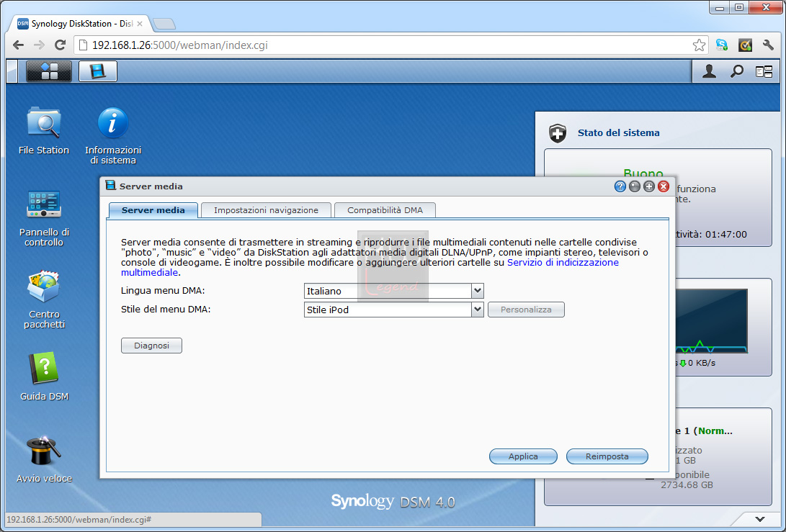Click the 2734.68 GB available value
Screen dimensions: 786x532
point(687,485)
